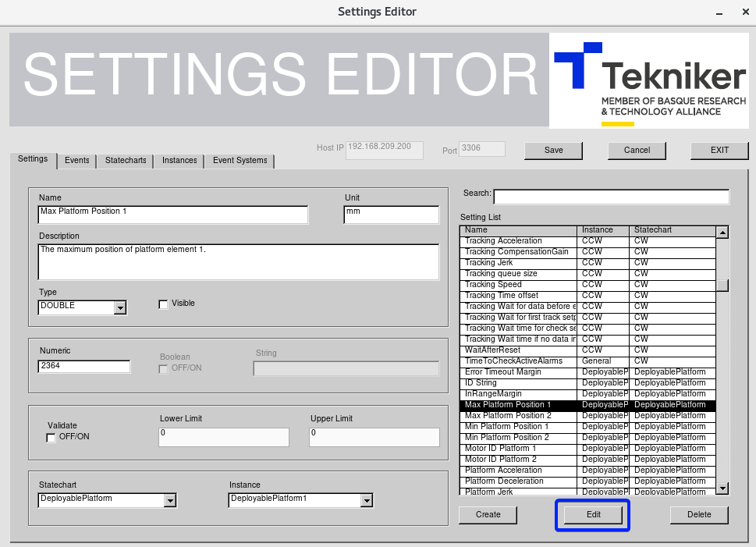
Task: Toggle the Visible checkbox
Action: 163,304
